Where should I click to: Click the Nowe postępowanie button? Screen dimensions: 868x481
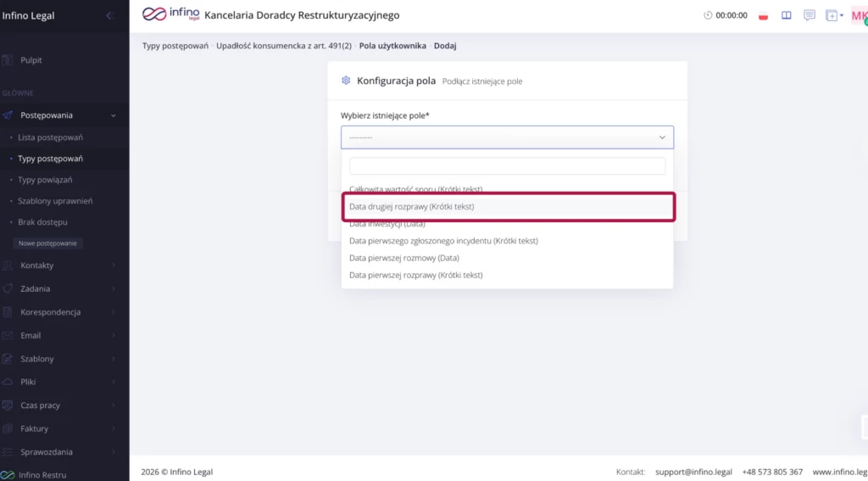47,243
